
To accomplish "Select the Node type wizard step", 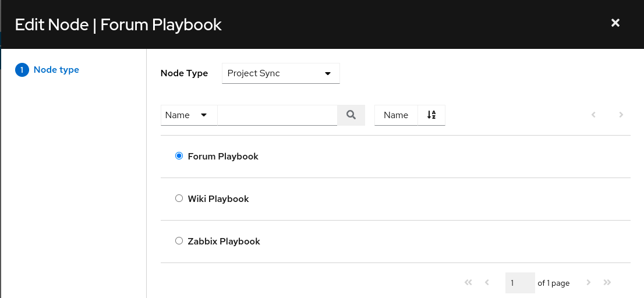I will (56, 70).
